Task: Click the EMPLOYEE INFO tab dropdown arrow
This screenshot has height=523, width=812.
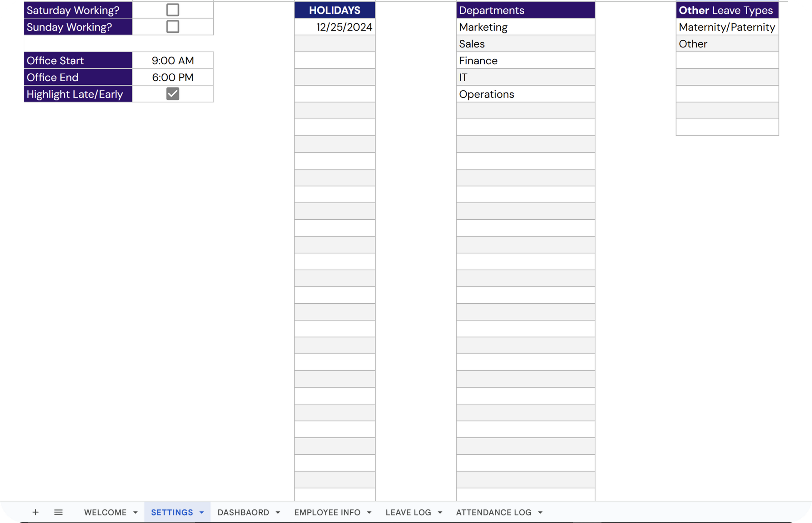Action: (x=369, y=512)
